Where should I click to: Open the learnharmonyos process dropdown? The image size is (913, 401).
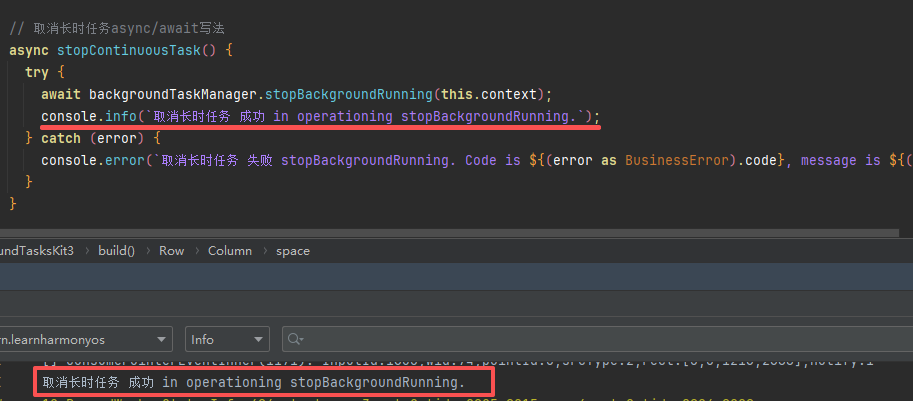[86, 339]
